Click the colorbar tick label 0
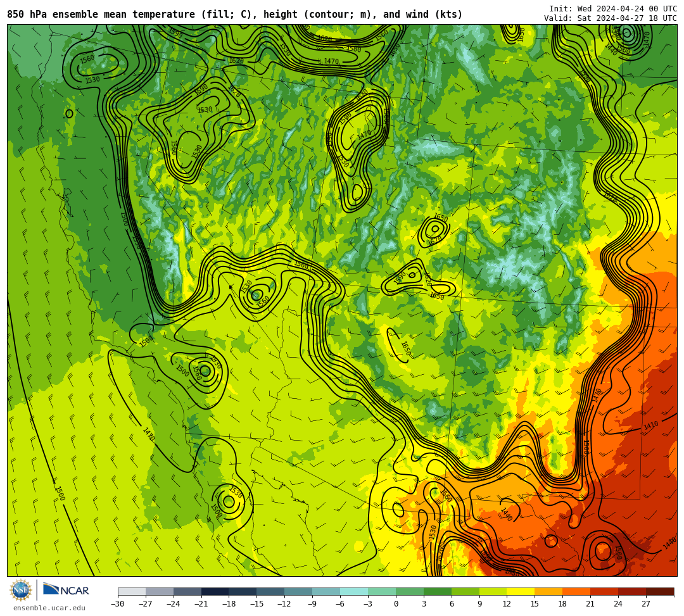The height and width of the screenshot is (616, 684). (x=396, y=604)
